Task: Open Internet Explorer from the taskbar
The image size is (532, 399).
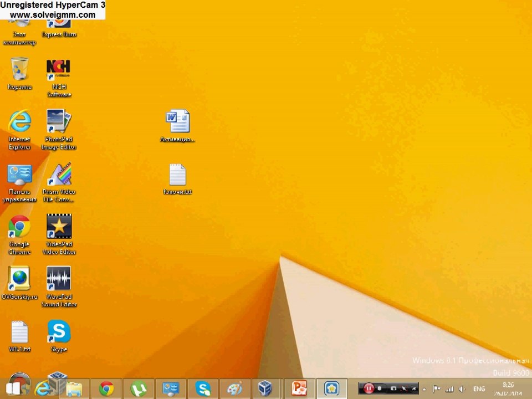Action: click(x=43, y=388)
